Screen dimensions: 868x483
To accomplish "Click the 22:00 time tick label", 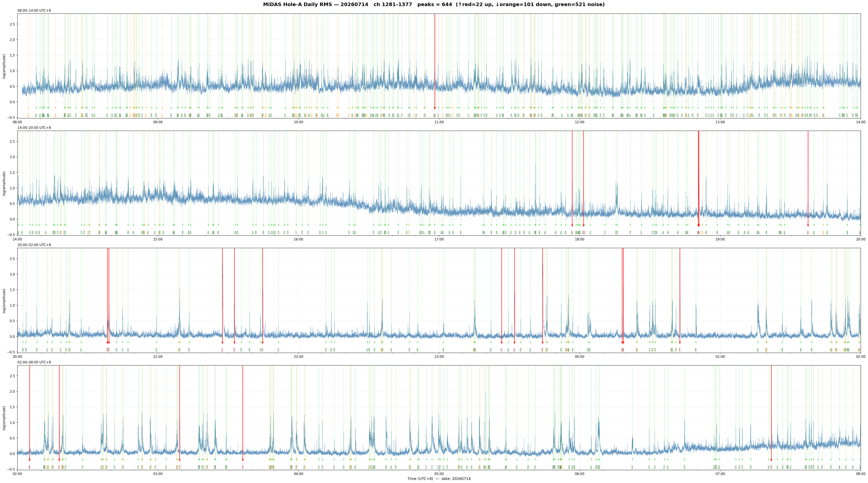I will [299, 356].
